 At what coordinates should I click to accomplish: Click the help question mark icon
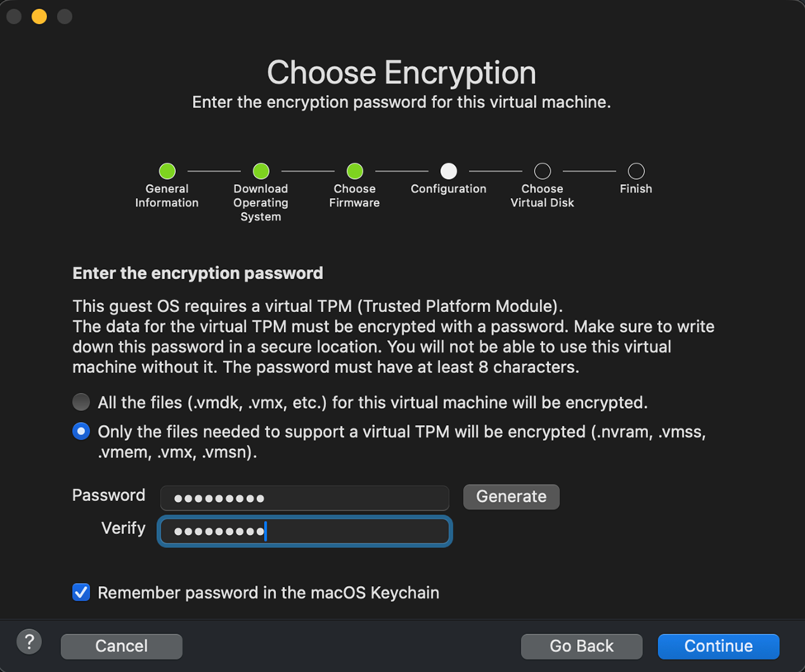click(29, 641)
